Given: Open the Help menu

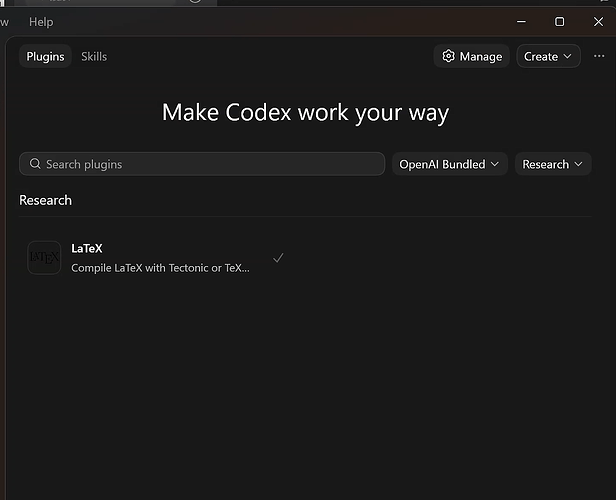Looking at the screenshot, I should coord(41,22).
